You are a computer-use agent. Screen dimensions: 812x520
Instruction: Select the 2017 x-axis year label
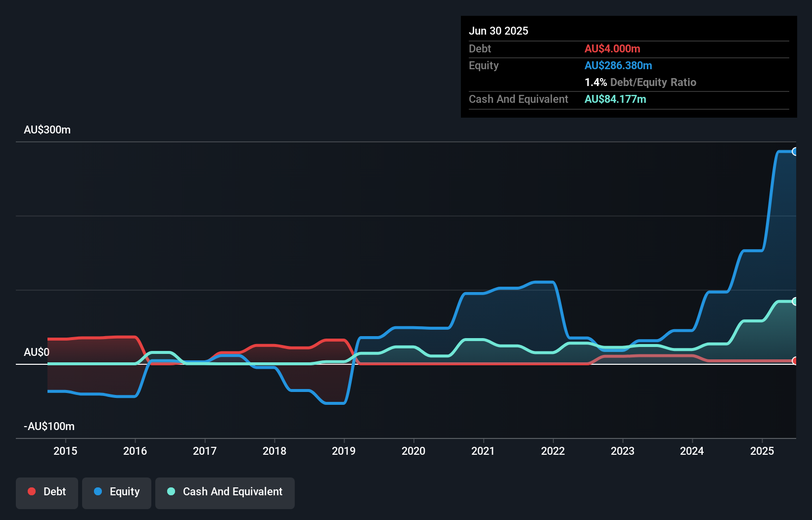[x=205, y=451]
